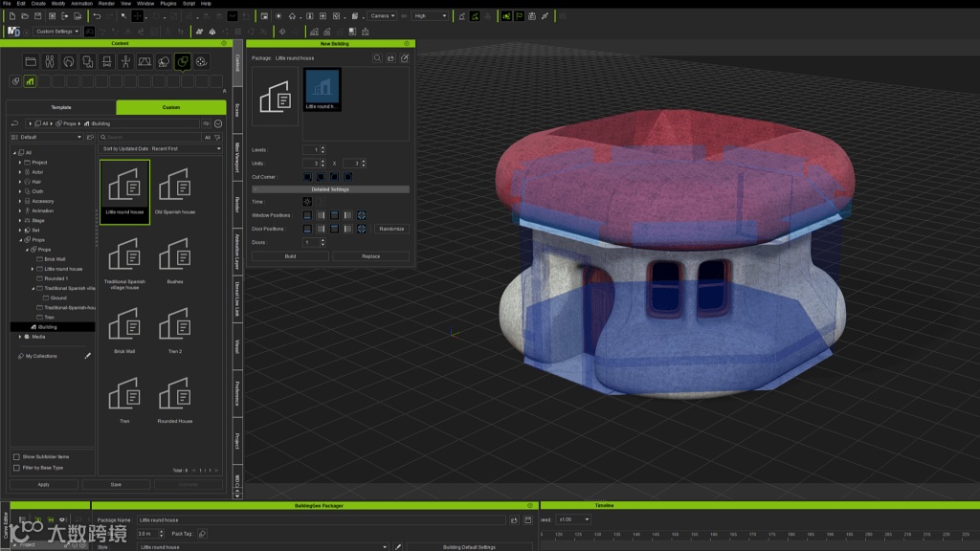Screen dimensions: 980x551
Task: Enable the Show Subfolder Items checkbox
Action: (x=16, y=457)
